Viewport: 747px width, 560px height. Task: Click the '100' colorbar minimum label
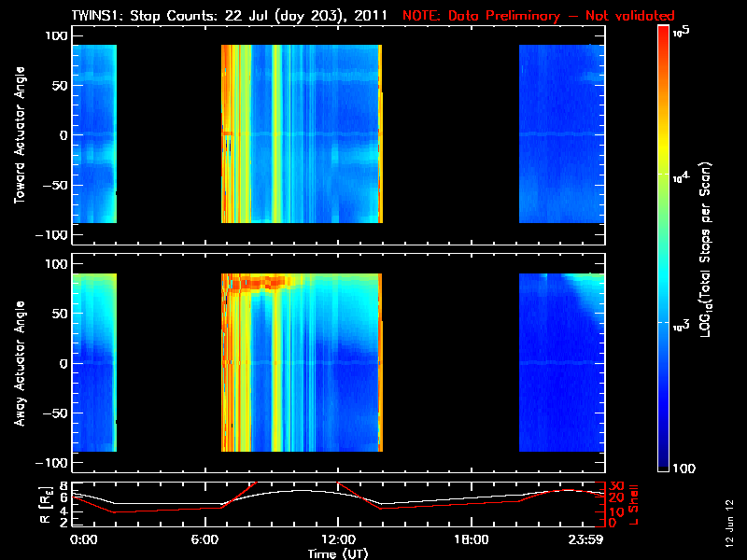(684, 469)
